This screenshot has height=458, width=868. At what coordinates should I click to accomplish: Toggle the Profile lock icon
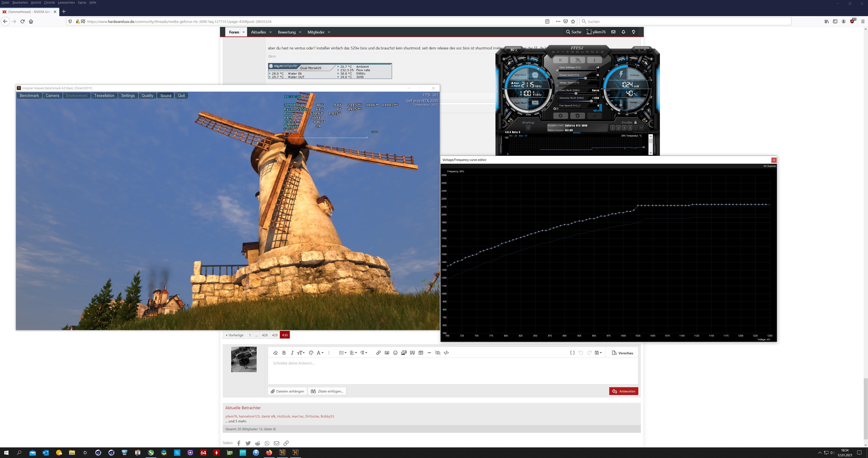(636, 122)
